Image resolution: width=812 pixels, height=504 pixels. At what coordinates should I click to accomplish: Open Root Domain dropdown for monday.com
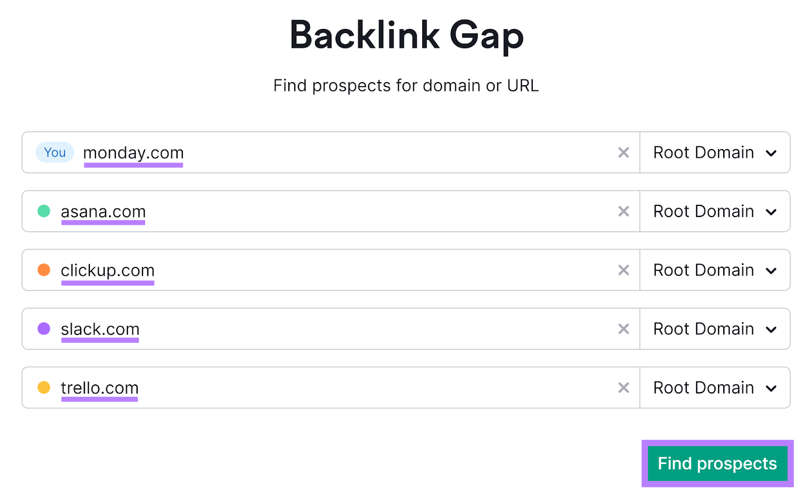point(715,153)
